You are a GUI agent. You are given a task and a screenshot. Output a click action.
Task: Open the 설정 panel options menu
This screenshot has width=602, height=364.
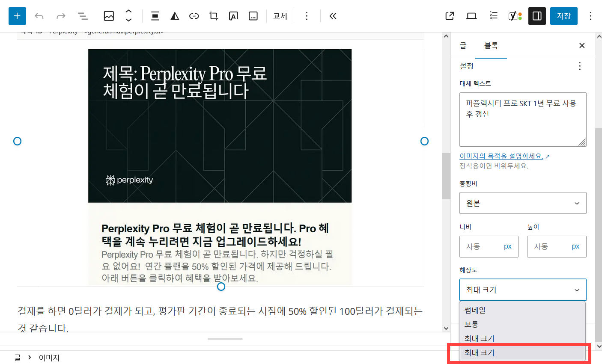(x=580, y=66)
